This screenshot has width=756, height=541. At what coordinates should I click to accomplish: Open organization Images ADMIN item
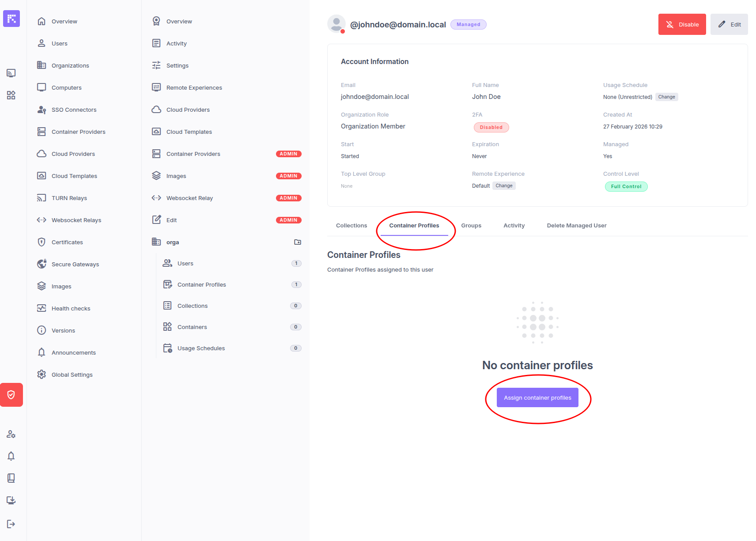click(226, 176)
